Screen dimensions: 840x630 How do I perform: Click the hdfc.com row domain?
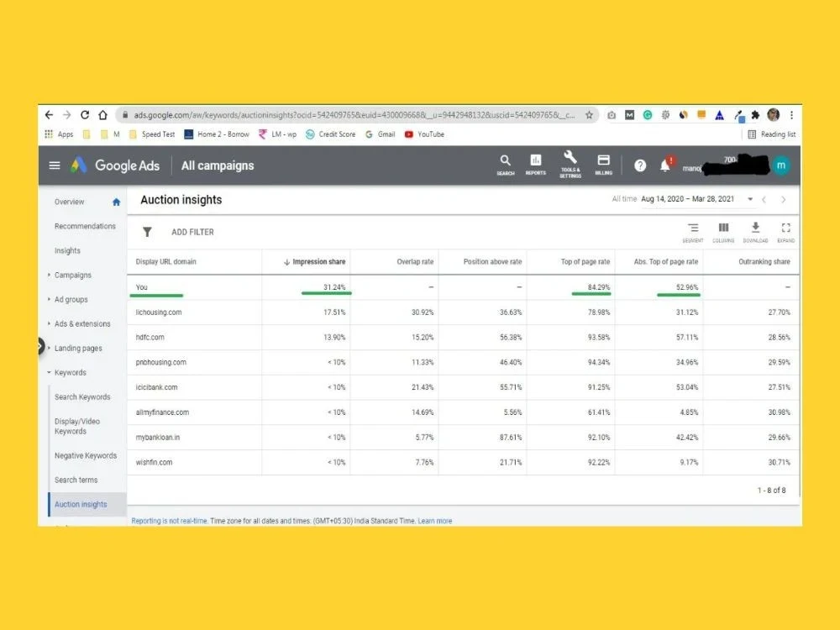[150, 338]
